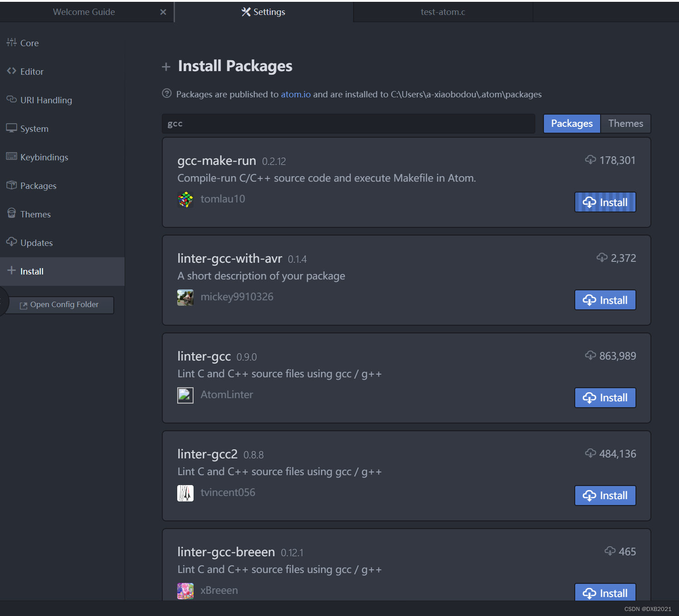Image resolution: width=679 pixels, height=616 pixels.
Task: Select the Packages search filter button
Action: click(572, 124)
